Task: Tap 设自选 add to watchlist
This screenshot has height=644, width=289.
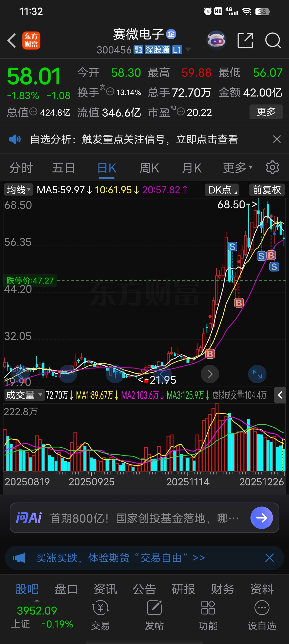Action: click(262, 615)
